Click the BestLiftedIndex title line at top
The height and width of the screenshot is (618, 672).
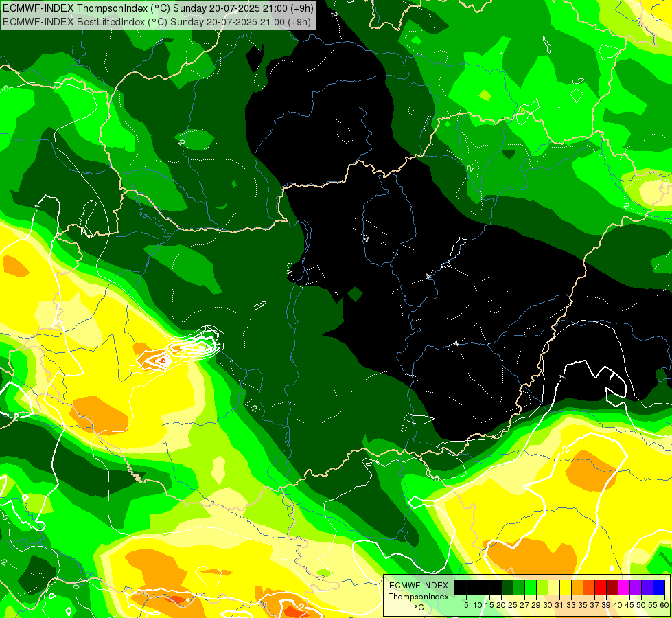pyautogui.click(x=156, y=22)
